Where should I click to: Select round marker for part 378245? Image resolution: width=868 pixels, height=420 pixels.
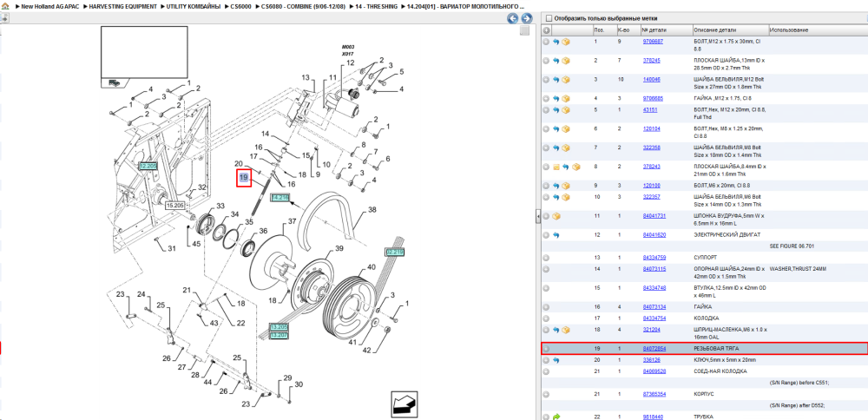pyautogui.click(x=546, y=61)
